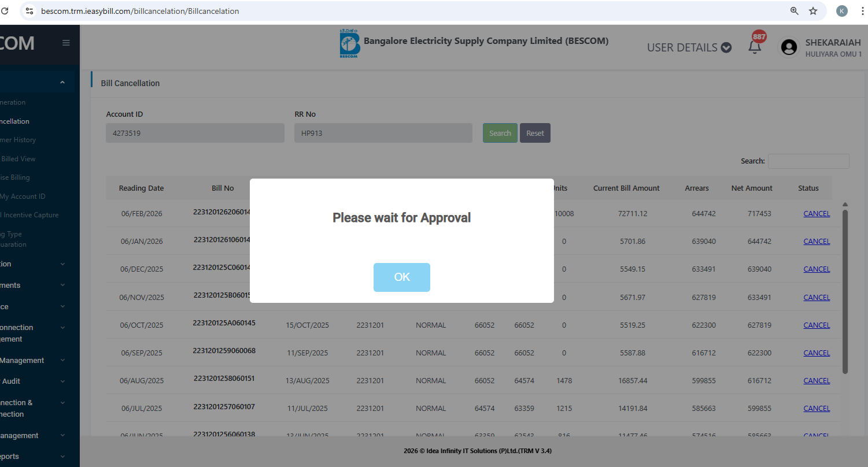This screenshot has width=868, height=467.
Task: Click the browser zoom magnifier icon
Action: (795, 11)
